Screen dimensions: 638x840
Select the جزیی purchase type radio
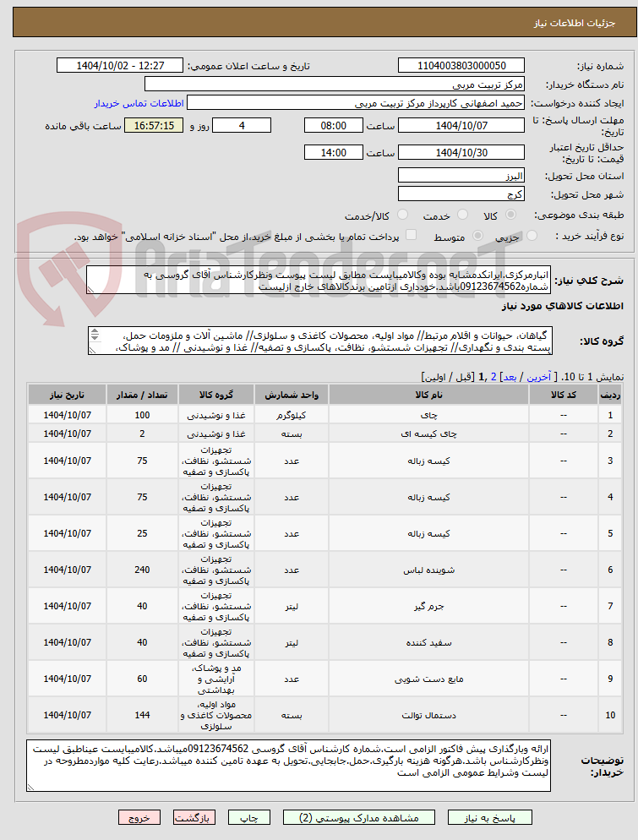tap(532, 236)
